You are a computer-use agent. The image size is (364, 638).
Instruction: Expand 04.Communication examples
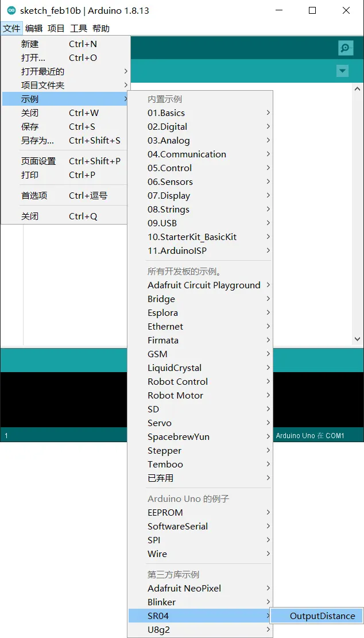[200, 154]
